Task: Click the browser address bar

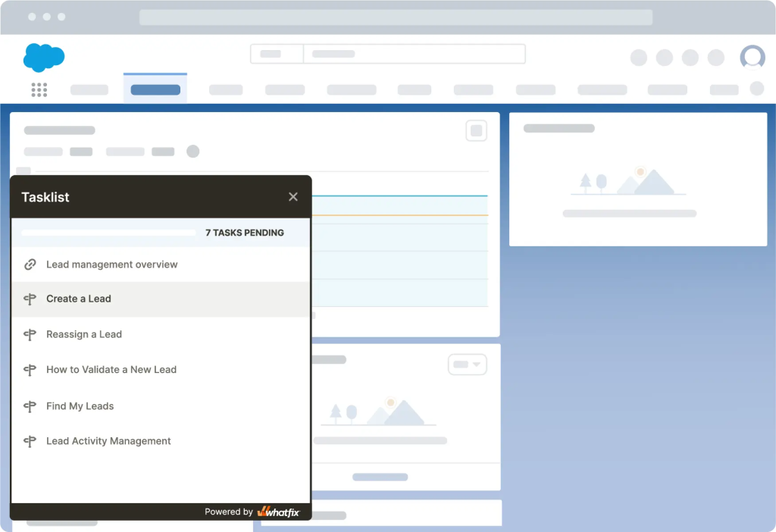Action: click(x=396, y=17)
